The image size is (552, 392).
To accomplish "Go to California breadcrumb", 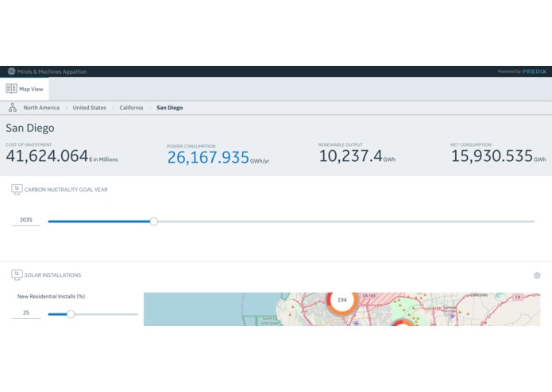I will pos(131,108).
